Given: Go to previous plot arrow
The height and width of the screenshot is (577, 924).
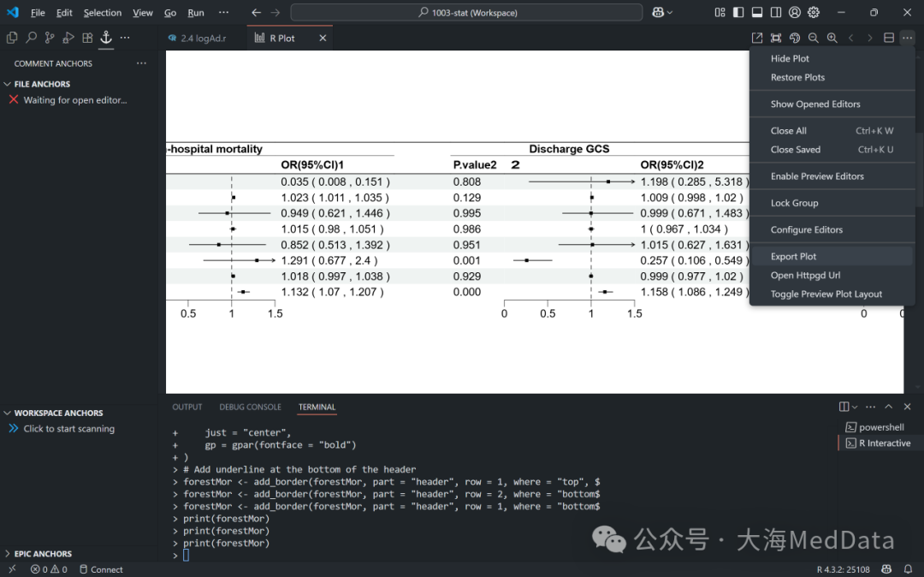Looking at the screenshot, I should [851, 38].
